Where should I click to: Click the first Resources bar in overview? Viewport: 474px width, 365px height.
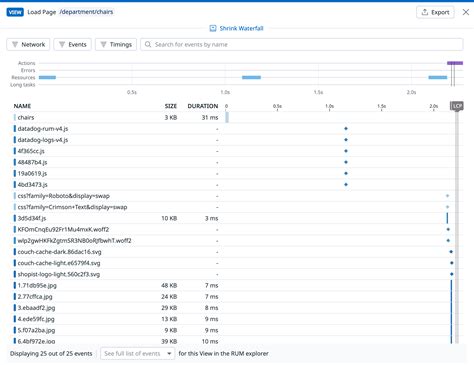pos(47,77)
